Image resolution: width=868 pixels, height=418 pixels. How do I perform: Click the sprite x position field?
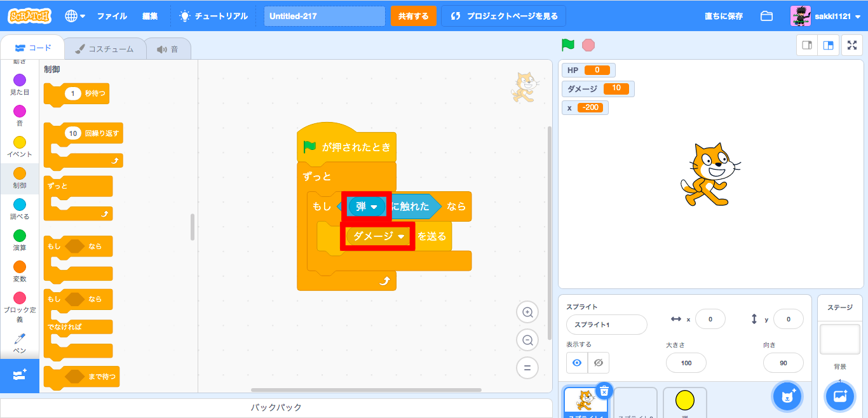(710, 320)
